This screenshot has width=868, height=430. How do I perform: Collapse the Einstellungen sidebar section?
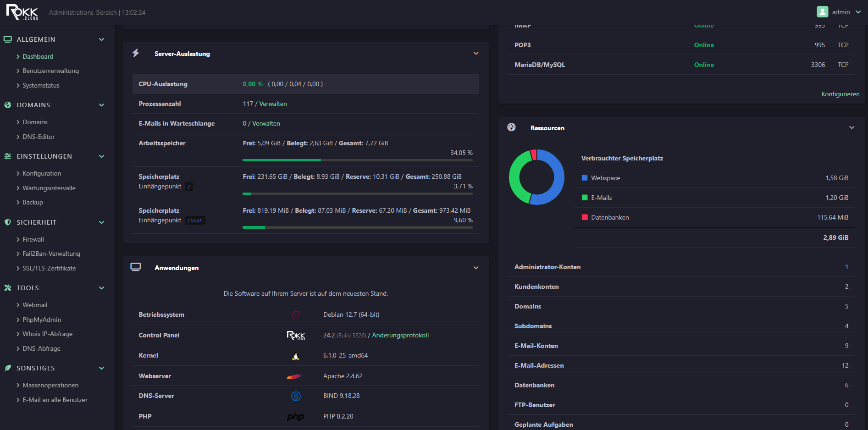[x=101, y=156]
